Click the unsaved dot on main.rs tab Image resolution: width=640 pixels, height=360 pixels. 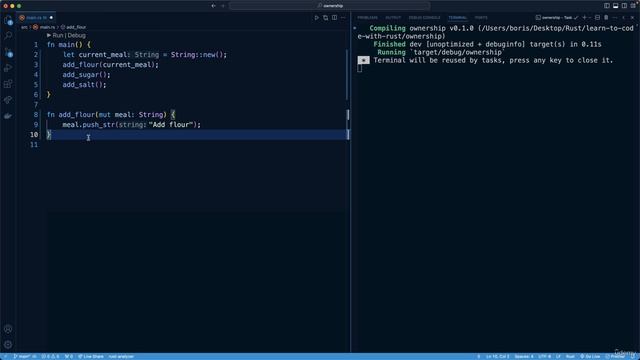point(51,18)
